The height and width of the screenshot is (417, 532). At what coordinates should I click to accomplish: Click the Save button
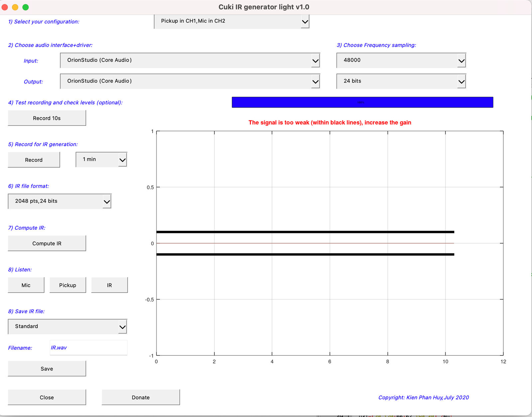[47, 369]
